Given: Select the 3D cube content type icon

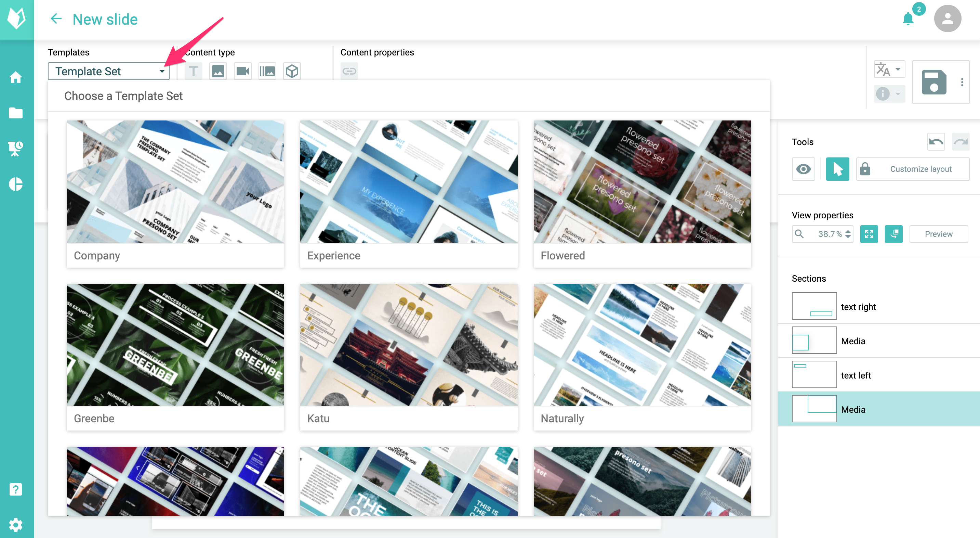Looking at the screenshot, I should click(x=292, y=71).
